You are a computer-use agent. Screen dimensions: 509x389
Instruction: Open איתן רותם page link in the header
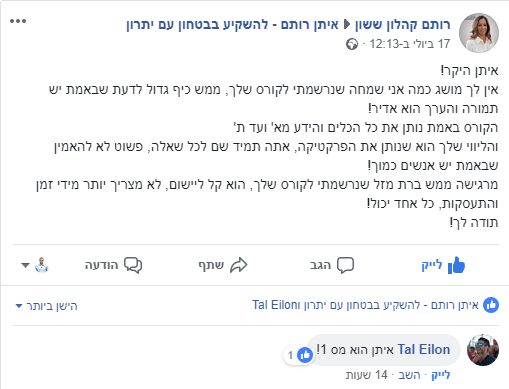pyautogui.click(x=232, y=24)
